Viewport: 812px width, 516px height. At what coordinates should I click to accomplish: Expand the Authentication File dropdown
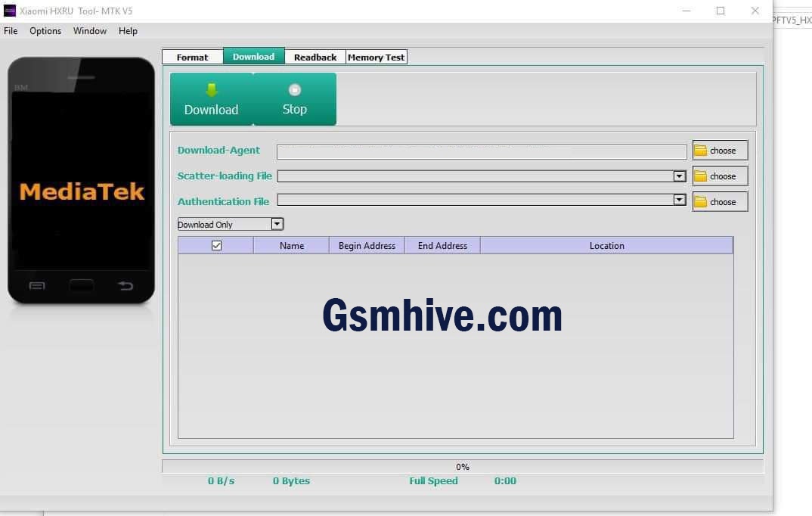[x=680, y=200]
